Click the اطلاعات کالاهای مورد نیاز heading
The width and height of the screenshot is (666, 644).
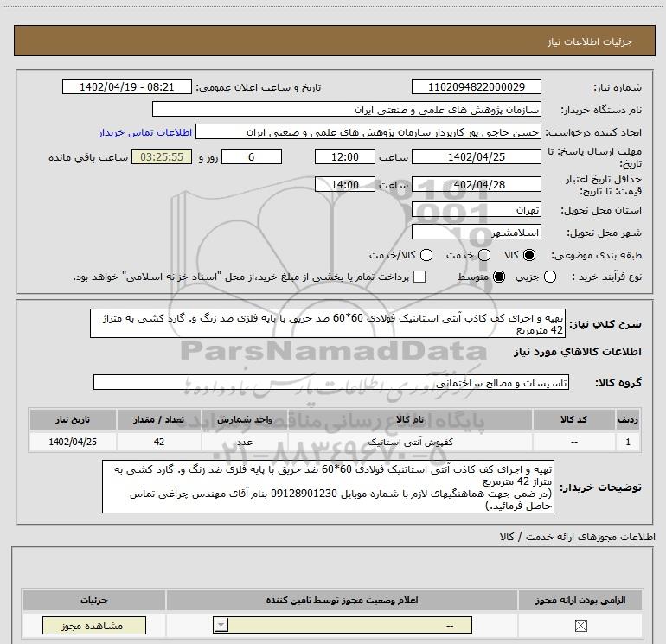pyautogui.click(x=578, y=352)
